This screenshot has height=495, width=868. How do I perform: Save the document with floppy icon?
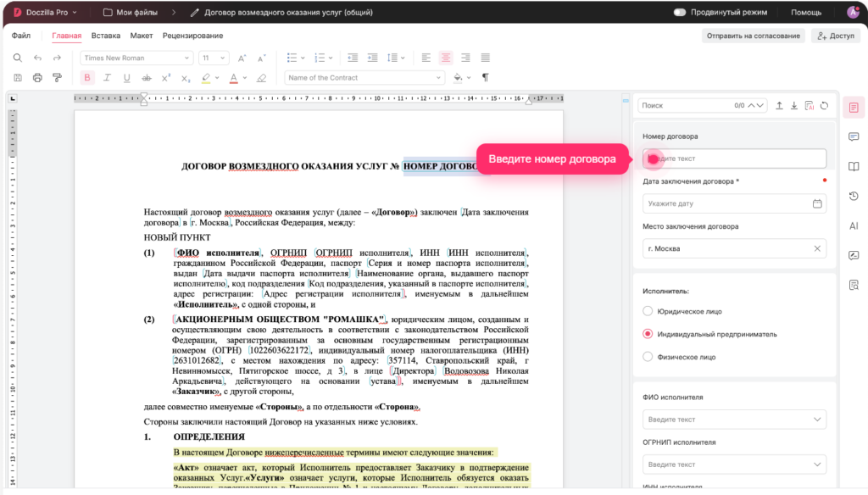point(18,77)
